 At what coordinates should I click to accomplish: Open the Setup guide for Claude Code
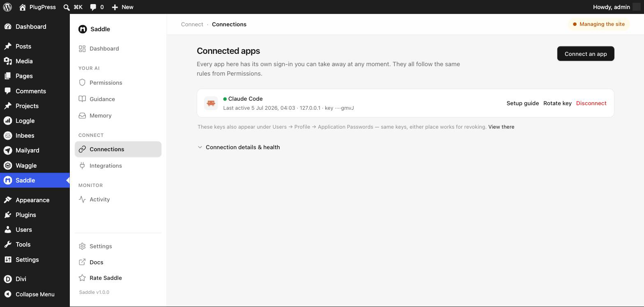point(522,103)
